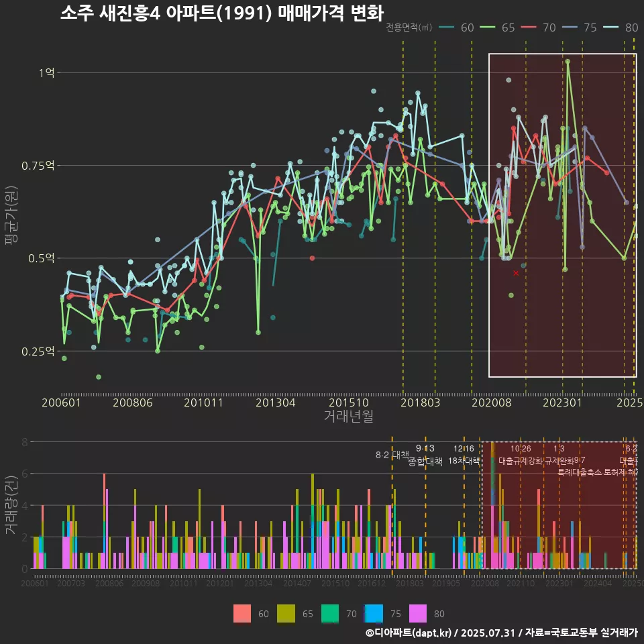
Task: Click the 1·3 규제완화 policy annotation
Action: click(x=559, y=455)
